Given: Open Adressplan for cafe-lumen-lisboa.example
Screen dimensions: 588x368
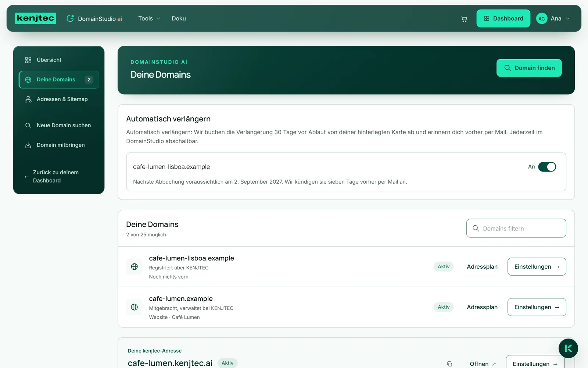Looking at the screenshot, I should click(482, 266).
